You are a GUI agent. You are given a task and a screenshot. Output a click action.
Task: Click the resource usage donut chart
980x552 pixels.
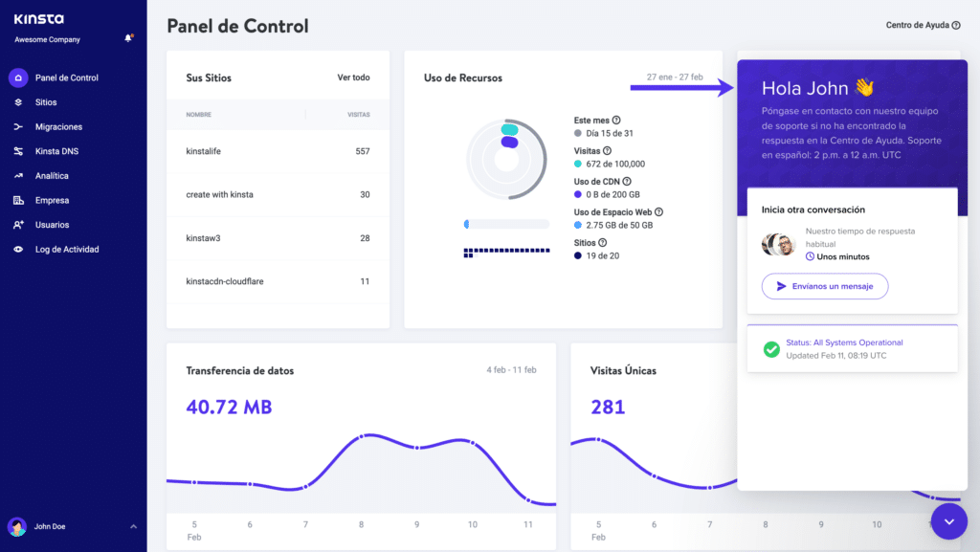(x=507, y=159)
